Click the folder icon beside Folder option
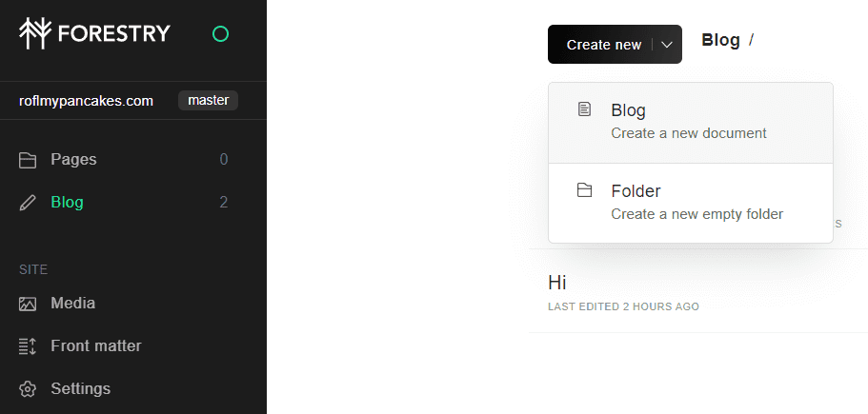This screenshot has height=414, width=868. tap(585, 191)
